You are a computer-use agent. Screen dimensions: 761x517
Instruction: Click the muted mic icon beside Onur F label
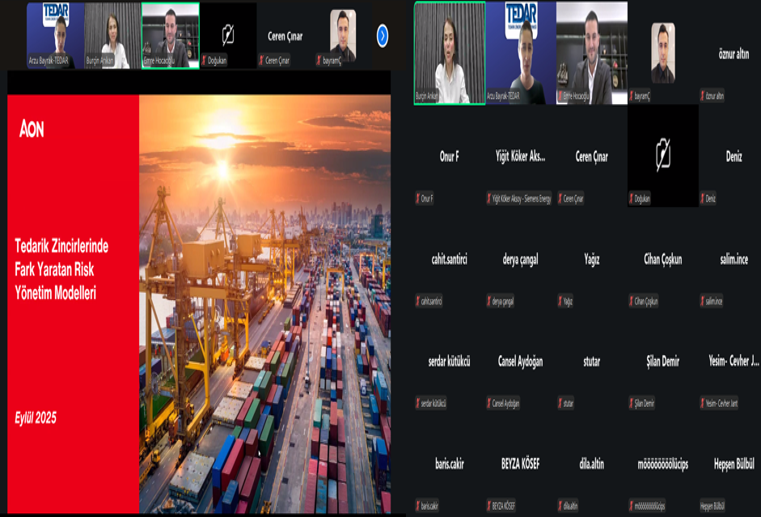pyautogui.click(x=418, y=199)
